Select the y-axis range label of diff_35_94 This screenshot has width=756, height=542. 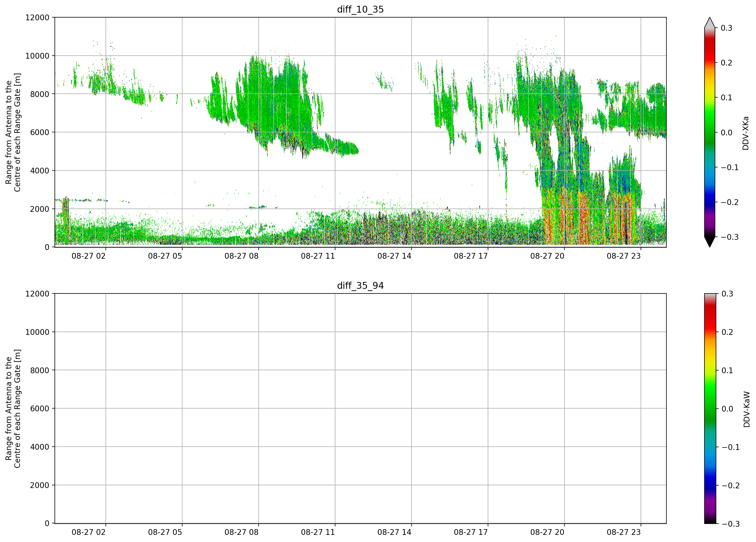[x=13, y=409]
